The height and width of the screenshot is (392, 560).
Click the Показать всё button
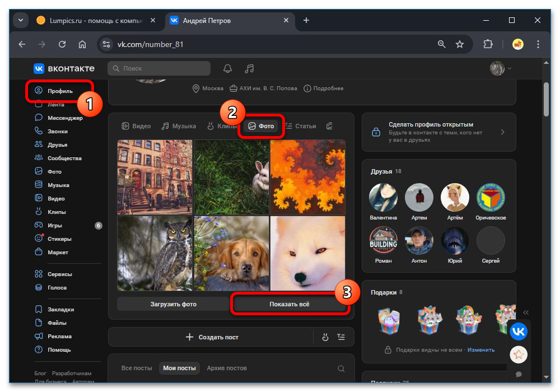coord(290,304)
